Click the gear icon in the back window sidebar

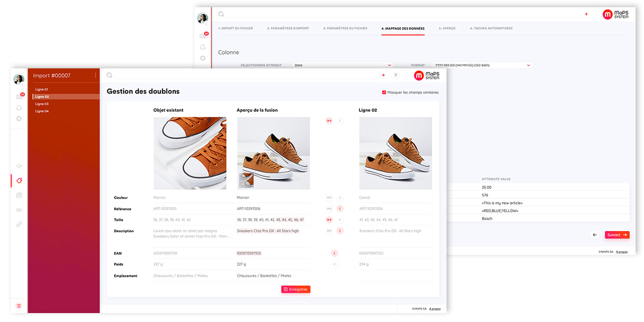203,58
